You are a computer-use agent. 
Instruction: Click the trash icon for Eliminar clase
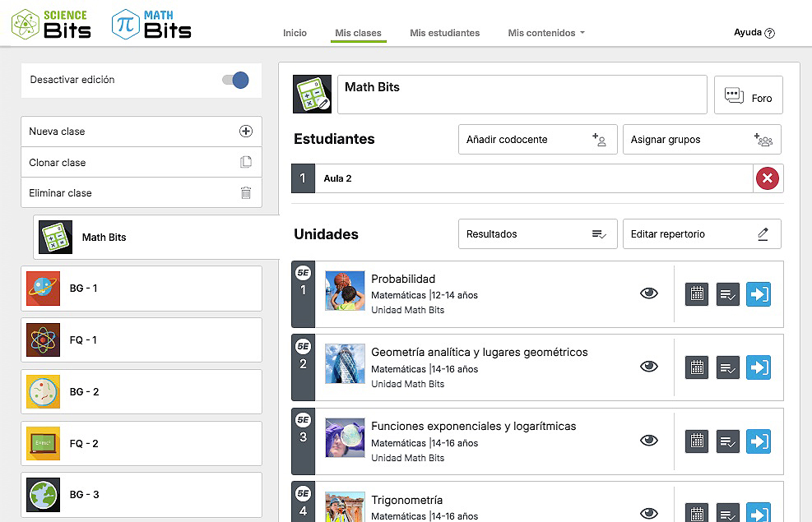(245, 193)
